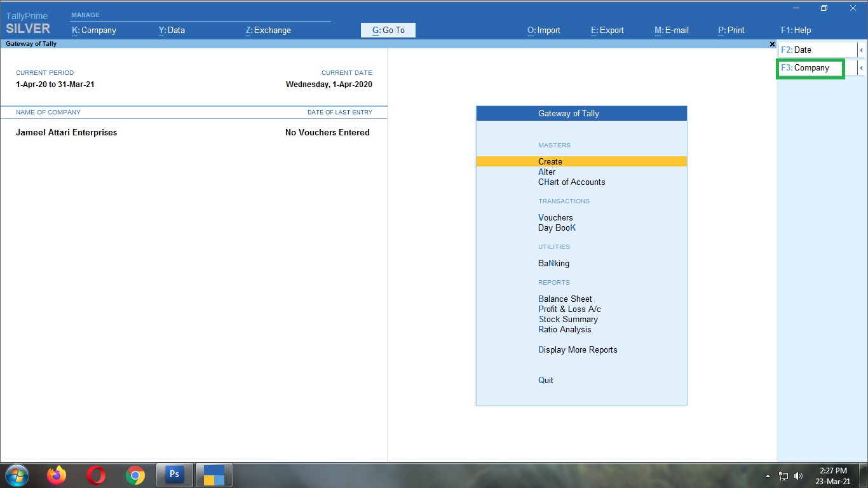Click the company name Jameel Attari Enterprises

click(66, 132)
